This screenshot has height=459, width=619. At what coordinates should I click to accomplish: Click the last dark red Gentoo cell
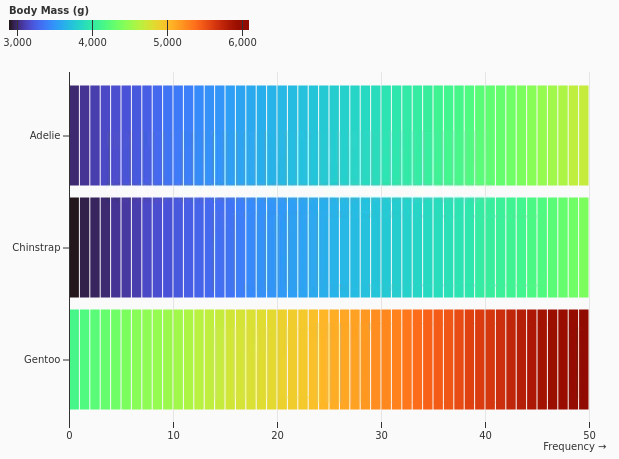point(584,360)
